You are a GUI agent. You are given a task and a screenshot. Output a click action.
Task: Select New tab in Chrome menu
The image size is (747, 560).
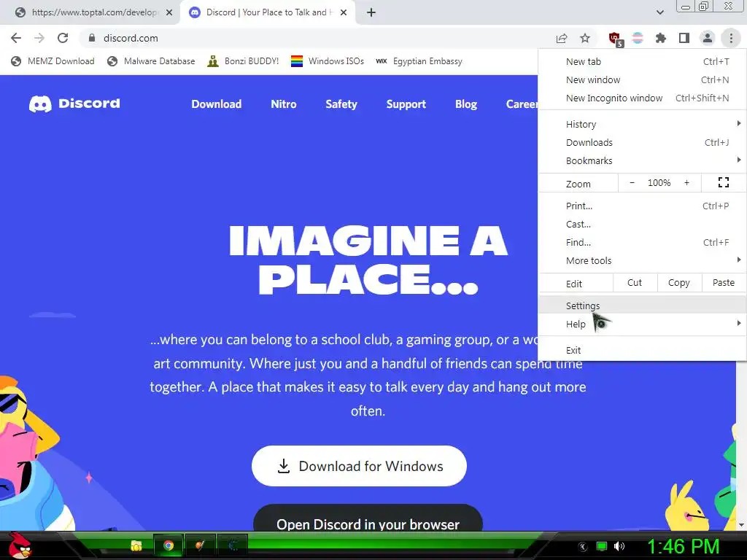[642, 61]
